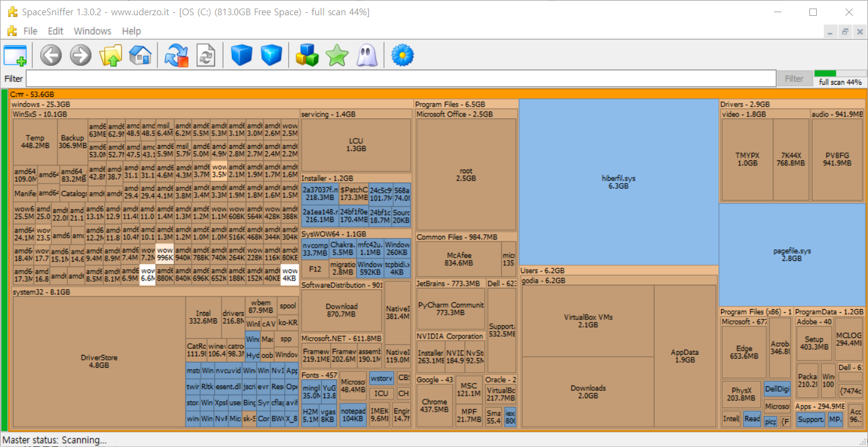This screenshot has height=447, width=868.
Task: Select the AppData 1.9GB block
Action: click(685, 356)
